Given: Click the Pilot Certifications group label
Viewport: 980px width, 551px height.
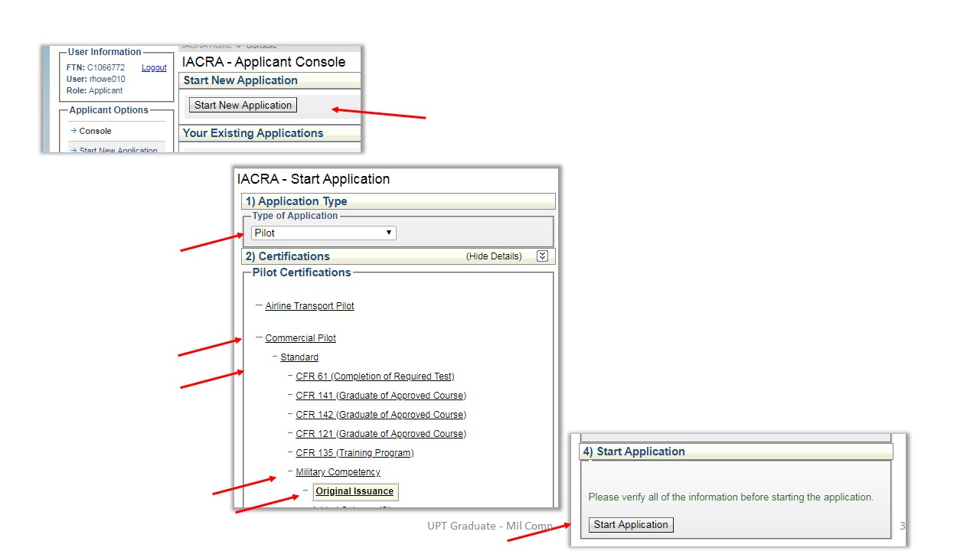Looking at the screenshot, I should point(302,272).
